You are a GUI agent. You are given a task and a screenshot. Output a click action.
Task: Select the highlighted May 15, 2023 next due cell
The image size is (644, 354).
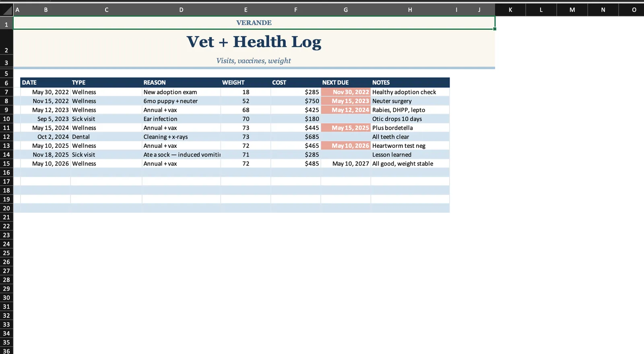tap(346, 101)
